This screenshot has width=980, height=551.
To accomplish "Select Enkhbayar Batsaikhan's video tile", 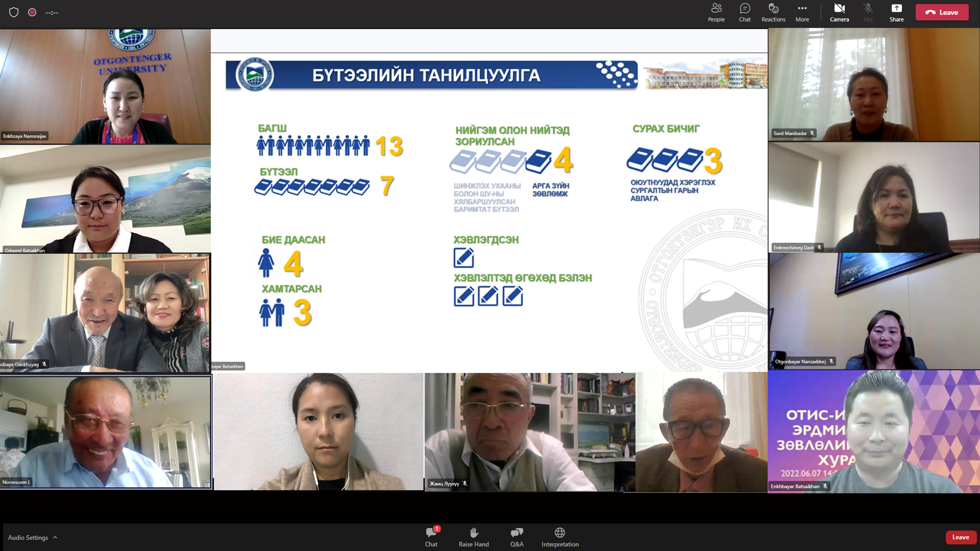I will (x=874, y=432).
